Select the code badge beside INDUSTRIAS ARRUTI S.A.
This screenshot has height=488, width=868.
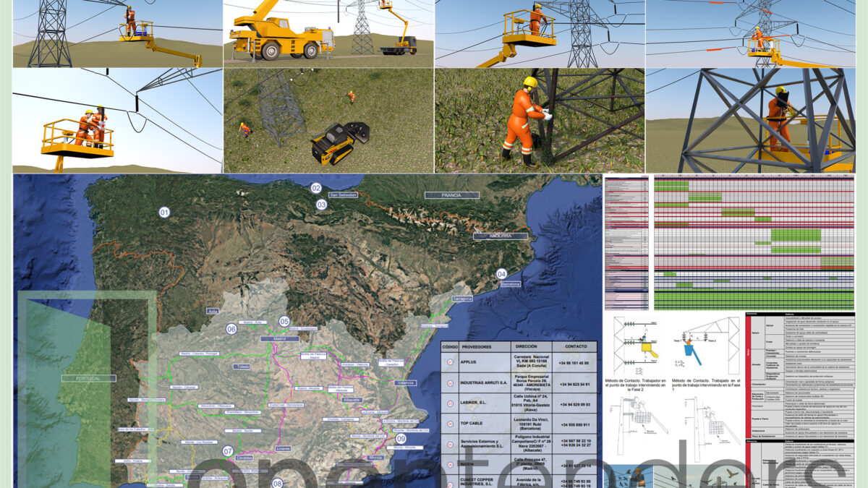[450, 383]
